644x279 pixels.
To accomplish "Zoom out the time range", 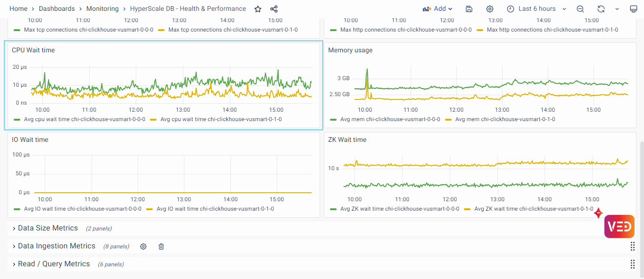I will pos(580,9).
